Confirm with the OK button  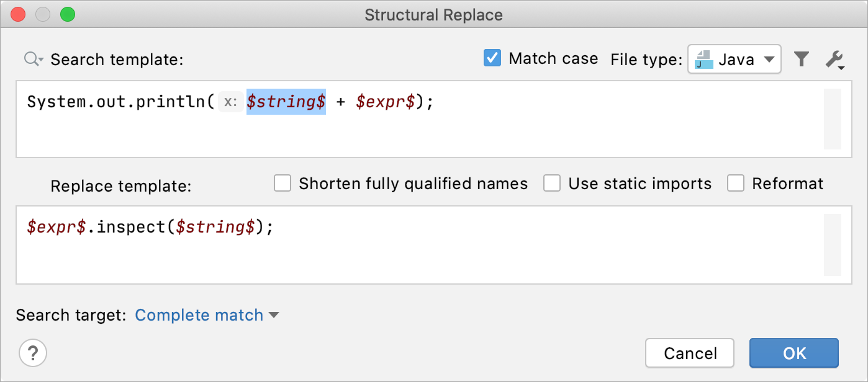click(x=794, y=353)
